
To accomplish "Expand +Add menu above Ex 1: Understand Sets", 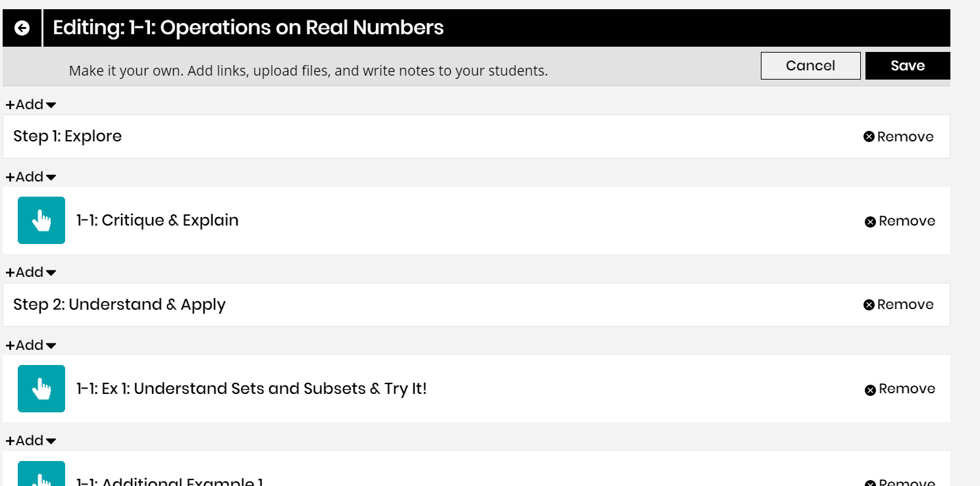I will pyautogui.click(x=31, y=345).
